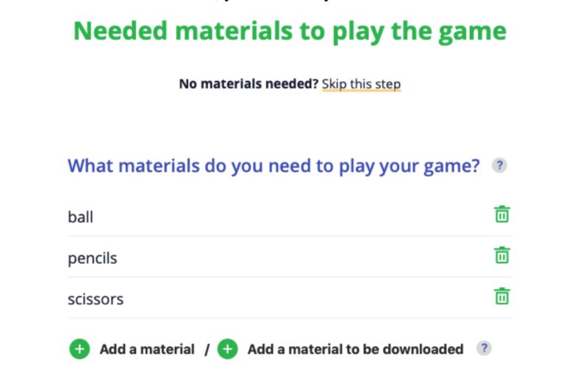Click the 'What materials do you need' question heading
588x375 pixels.
(273, 165)
